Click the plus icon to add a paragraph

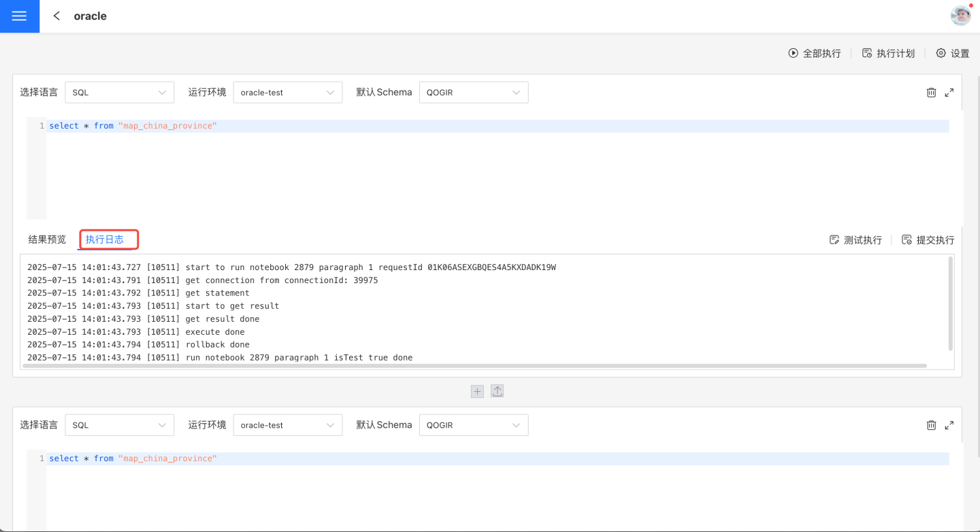[x=477, y=391]
